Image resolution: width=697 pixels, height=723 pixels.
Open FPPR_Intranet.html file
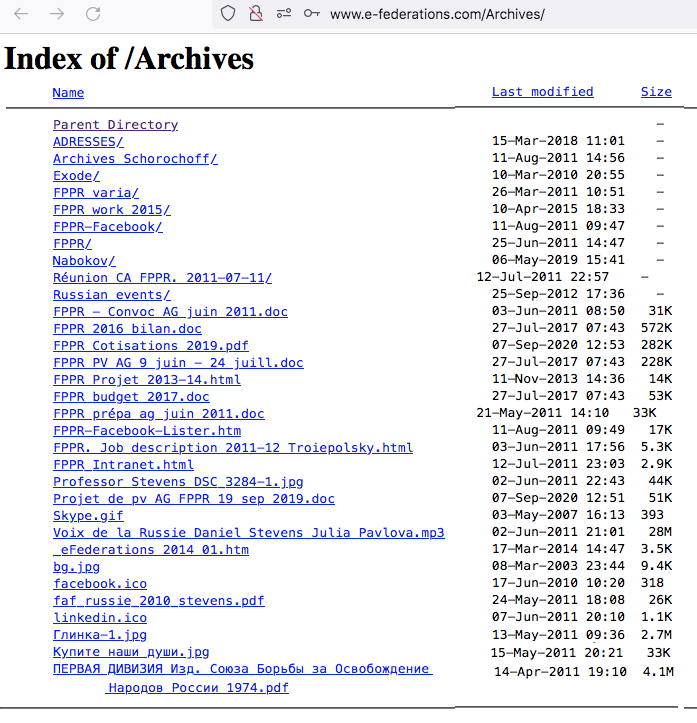pyautogui.click(x=123, y=465)
